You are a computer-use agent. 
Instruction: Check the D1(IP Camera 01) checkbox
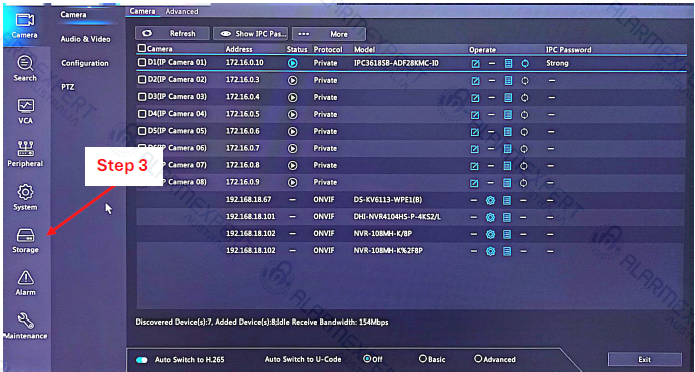[142, 63]
